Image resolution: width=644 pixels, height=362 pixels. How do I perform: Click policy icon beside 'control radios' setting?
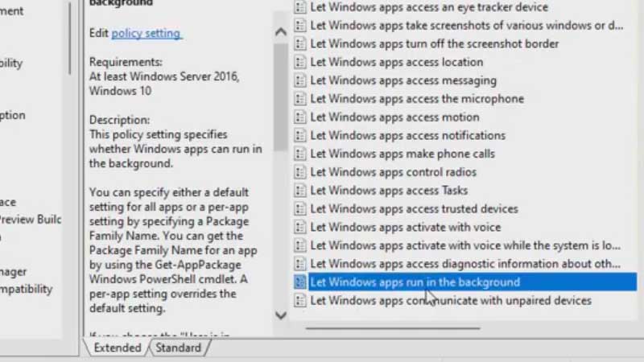(300, 172)
